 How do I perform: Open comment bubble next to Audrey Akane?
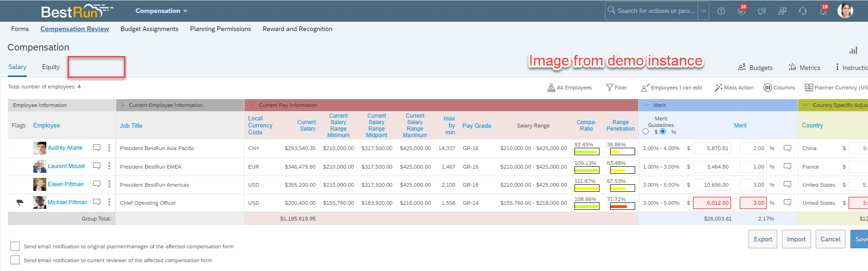97,148
